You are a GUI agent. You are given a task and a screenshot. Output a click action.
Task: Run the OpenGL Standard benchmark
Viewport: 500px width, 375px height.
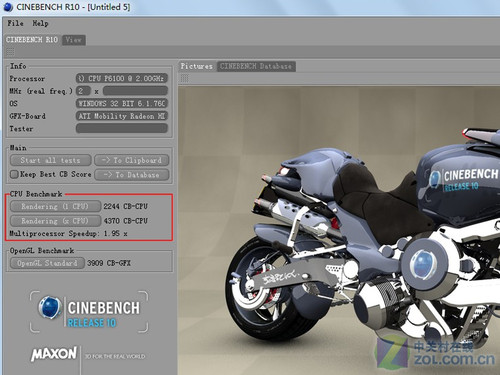pyautogui.click(x=47, y=263)
